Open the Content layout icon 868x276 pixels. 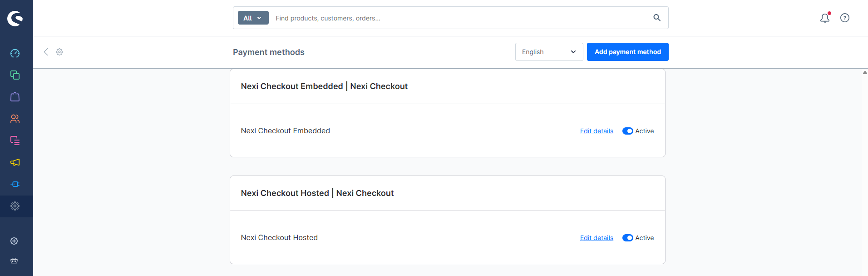pyautogui.click(x=15, y=141)
